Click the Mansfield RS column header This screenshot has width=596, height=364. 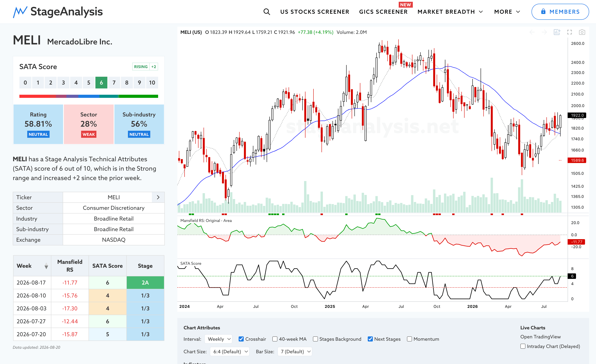click(70, 266)
